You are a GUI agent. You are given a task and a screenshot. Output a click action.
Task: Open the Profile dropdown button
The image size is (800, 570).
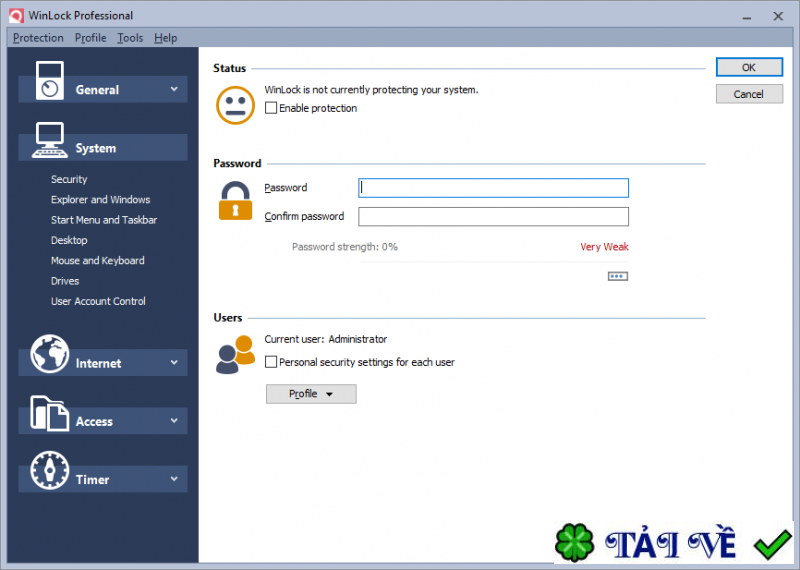point(311,394)
